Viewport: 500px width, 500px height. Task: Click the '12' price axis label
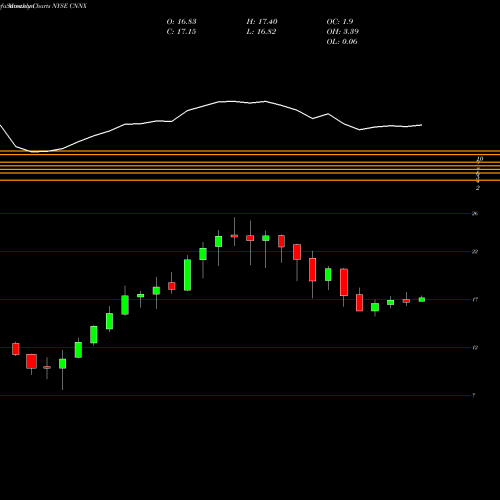pos(475,348)
